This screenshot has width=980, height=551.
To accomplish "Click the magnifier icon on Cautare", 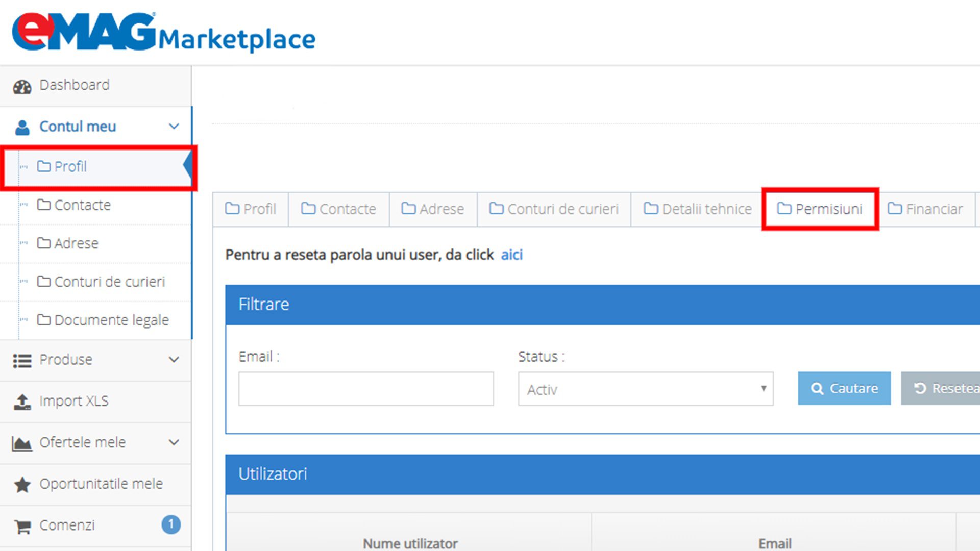I will click(818, 388).
